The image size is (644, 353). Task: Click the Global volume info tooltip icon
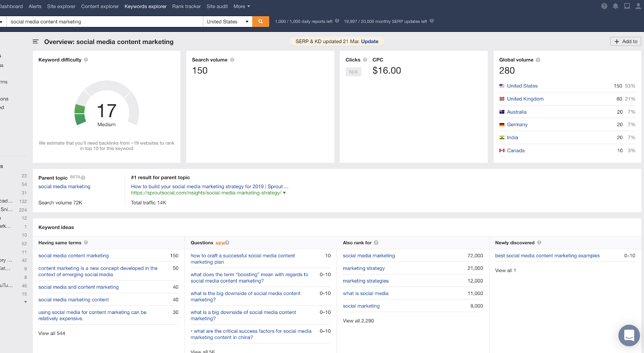tap(538, 60)
